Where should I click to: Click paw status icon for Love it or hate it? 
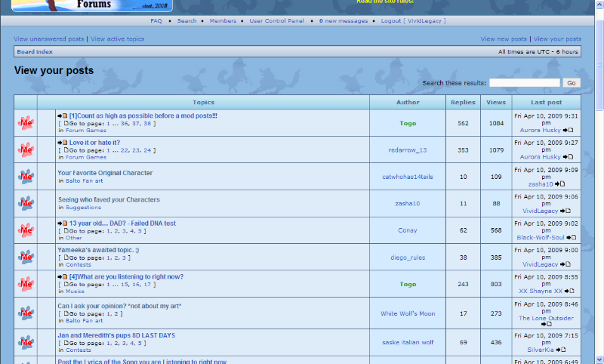[x=26, y=150]
